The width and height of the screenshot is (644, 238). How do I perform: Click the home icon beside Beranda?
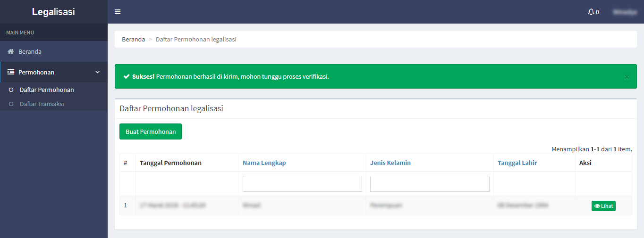click(x=10, y=51)
